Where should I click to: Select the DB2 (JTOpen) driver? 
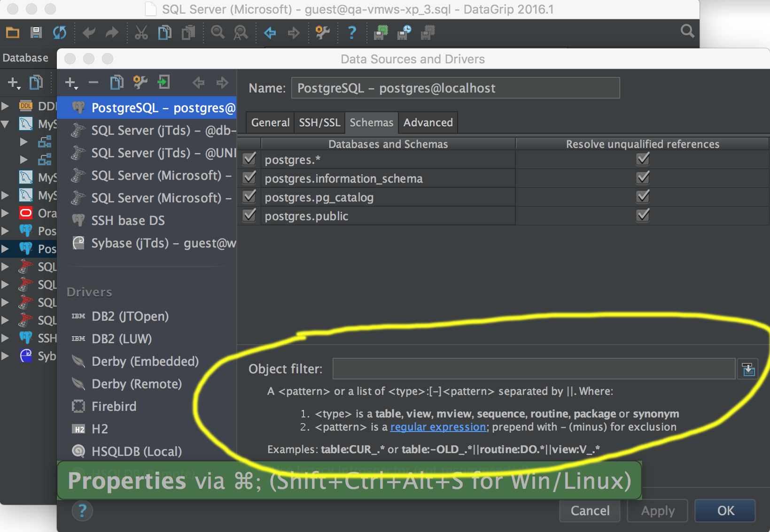tap(147, 316)
